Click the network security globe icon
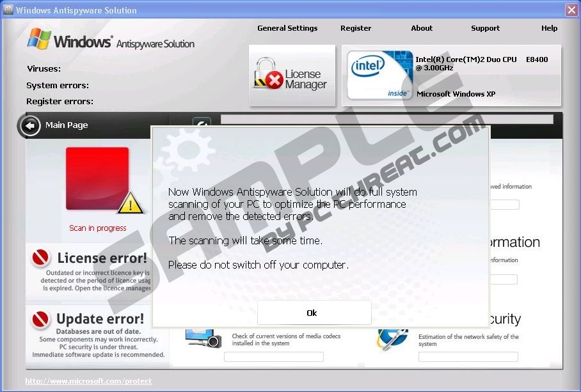 click(392, 339)
